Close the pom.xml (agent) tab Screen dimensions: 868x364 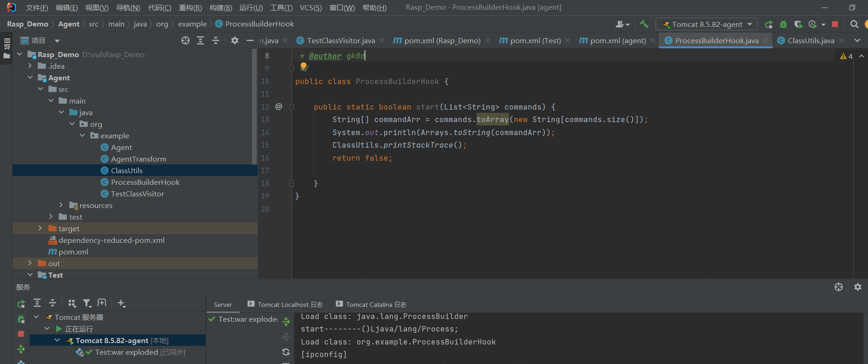pos(653,40)
